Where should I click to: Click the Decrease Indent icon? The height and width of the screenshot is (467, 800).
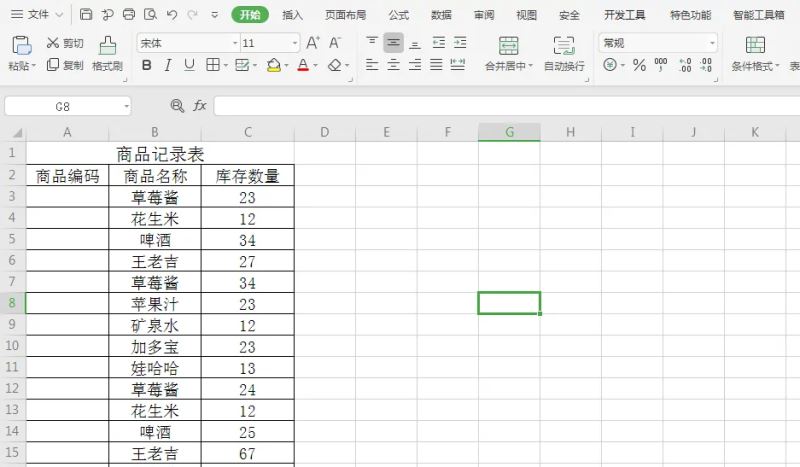coord(438,42)
